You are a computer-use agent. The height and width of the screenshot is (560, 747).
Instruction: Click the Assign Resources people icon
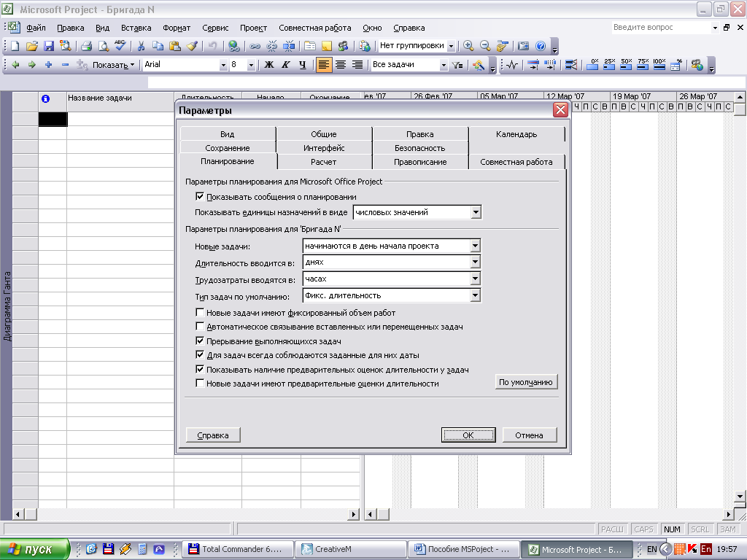pos(343,46)
